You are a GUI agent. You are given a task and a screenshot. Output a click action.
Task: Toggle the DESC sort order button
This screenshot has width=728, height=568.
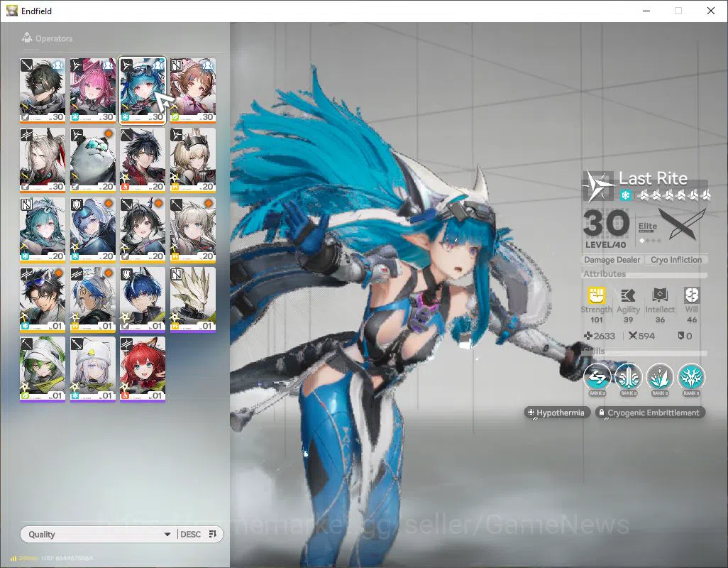(198, 534)
